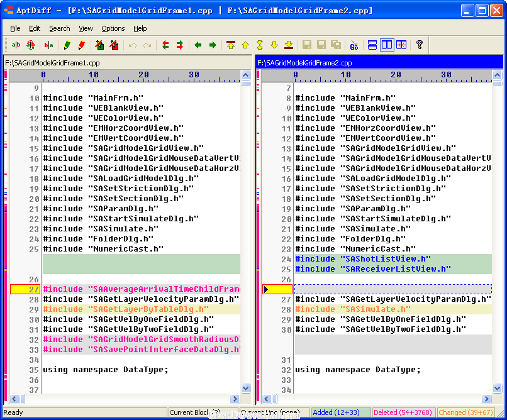The height and width of the screenshot is (420, 507).
Task: Click the grayed save all disks icon
Action: click(x=336, y=45)
